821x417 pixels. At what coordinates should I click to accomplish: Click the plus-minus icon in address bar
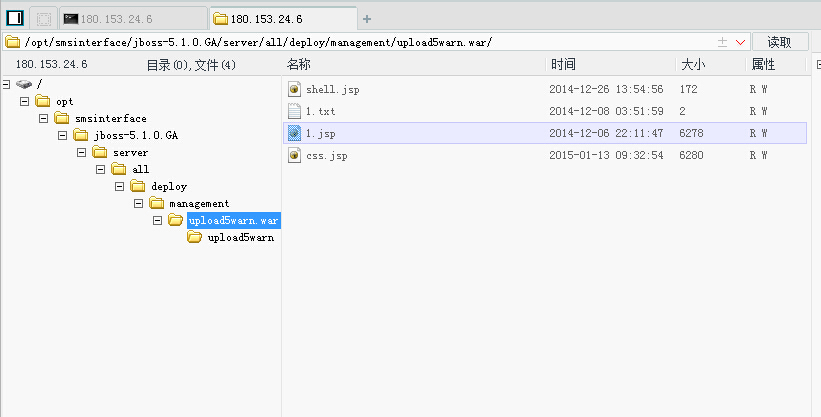coord(722,42)
